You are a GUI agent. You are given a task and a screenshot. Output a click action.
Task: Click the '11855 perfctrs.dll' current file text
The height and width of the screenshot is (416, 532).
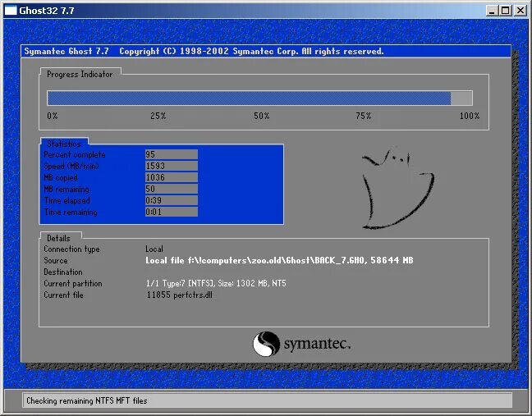[180, 295]
